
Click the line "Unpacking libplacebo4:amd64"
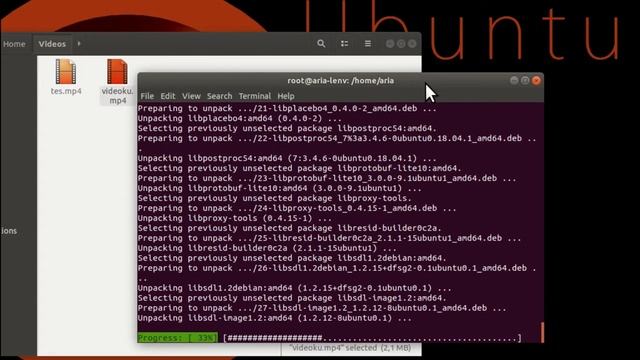[x=240, y=118]
